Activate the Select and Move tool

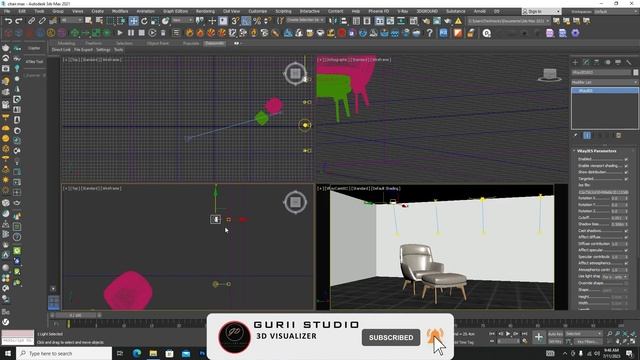coord(133,20)
